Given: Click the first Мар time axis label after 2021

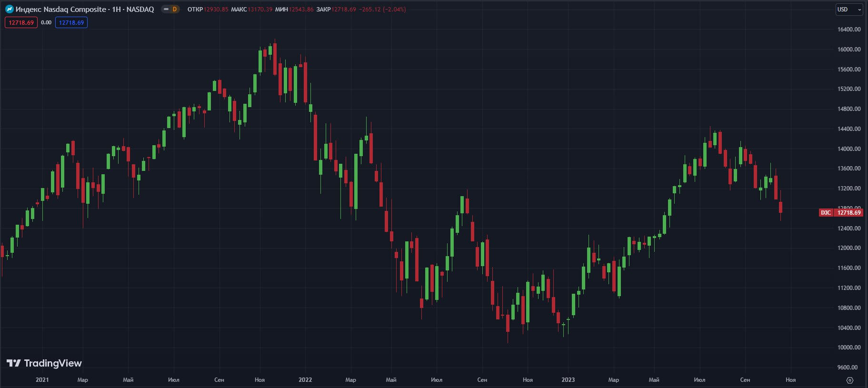Looking at the screenshot, I should click(82, 380).
